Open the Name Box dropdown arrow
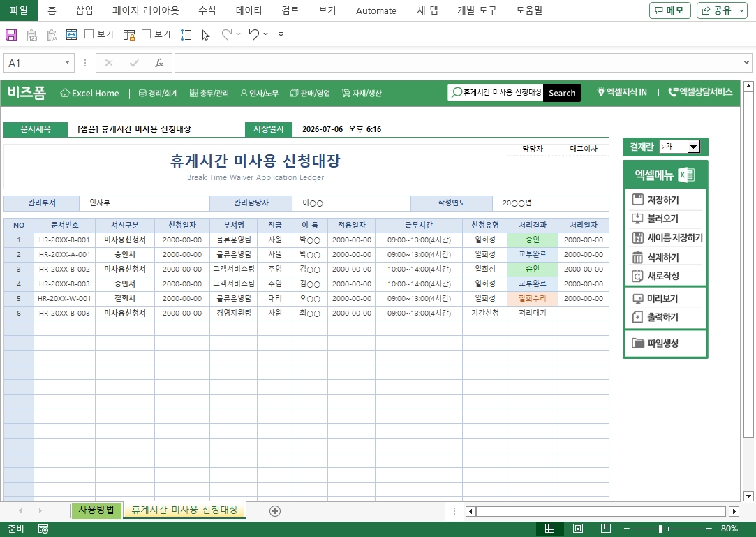756x537 pixels. pos(67,63)
